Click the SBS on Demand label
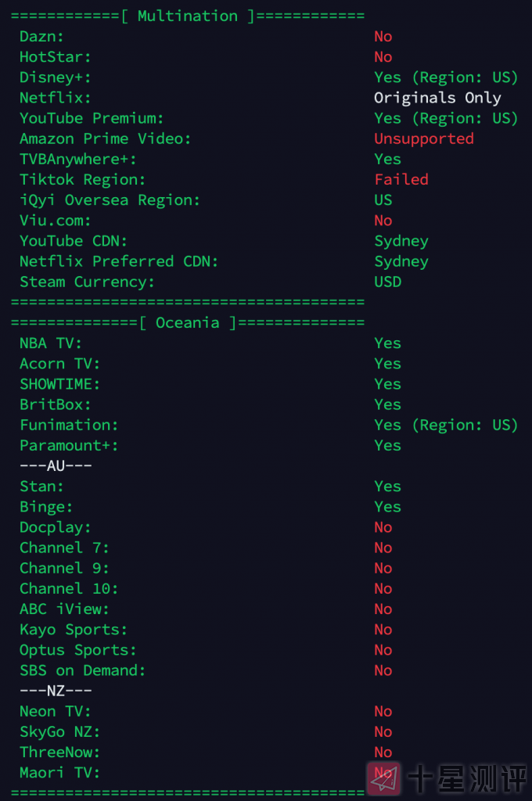This screenshot has height=801, width=532. pos(82,670)
